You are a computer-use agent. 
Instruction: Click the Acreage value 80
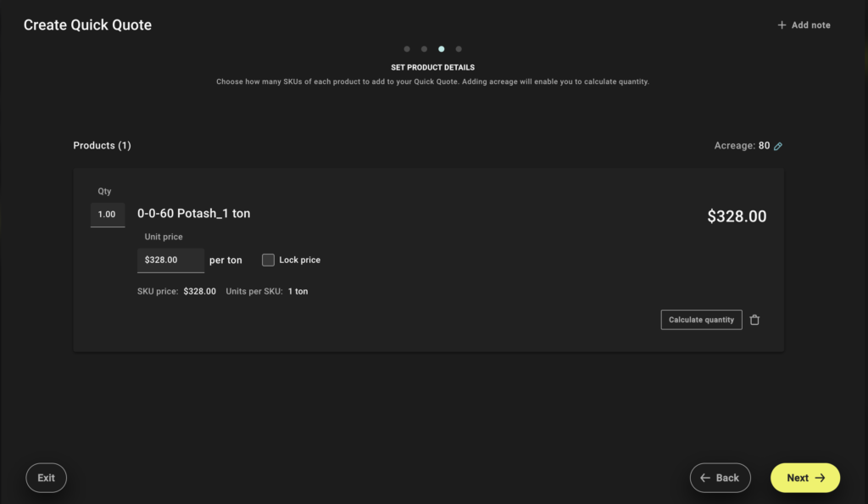[x=764, y=146]
